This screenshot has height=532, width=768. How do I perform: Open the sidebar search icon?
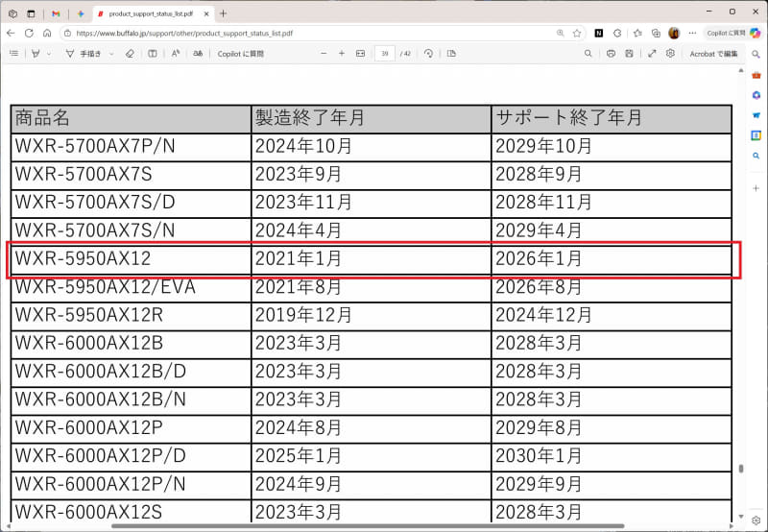pos(756,54)
